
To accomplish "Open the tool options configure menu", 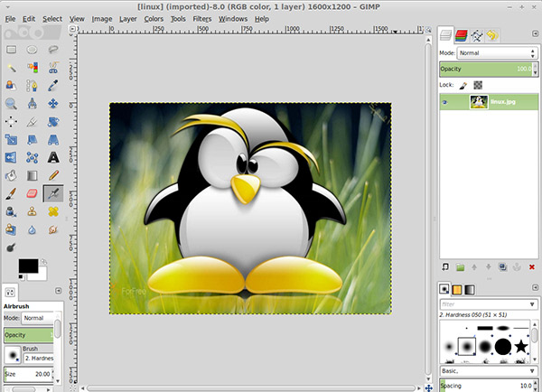I will click(x=58, y=291).
